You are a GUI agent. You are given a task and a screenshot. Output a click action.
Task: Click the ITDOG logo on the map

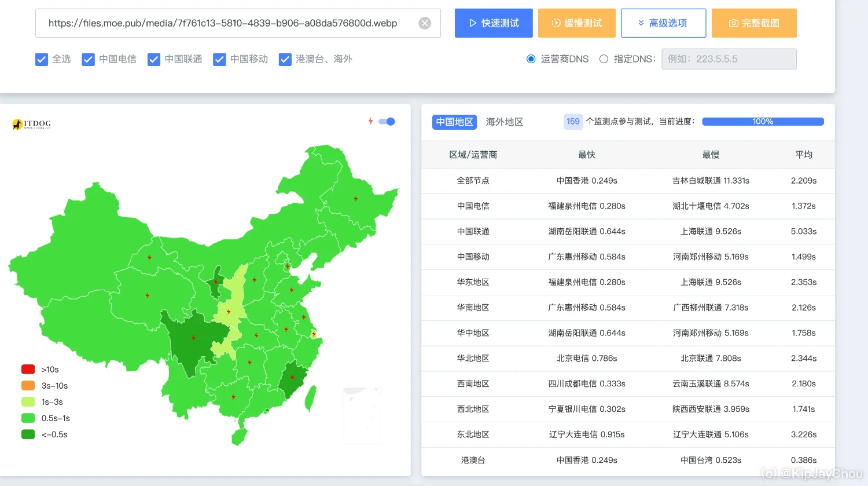click(x=32, y=124)
